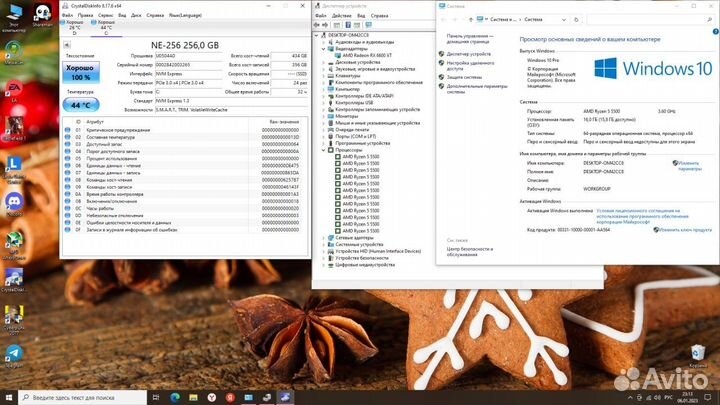Click the clock showing 23:13 in the taskbar

pos(687,397)
